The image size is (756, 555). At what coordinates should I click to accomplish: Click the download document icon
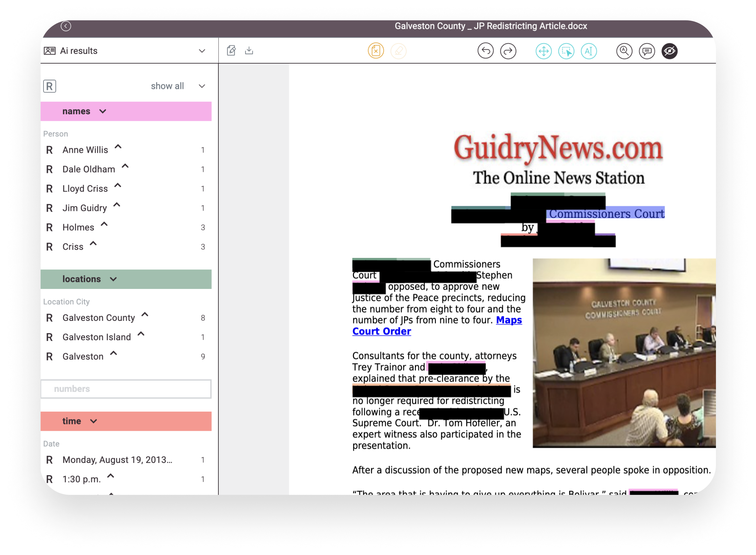coord(249,51)
